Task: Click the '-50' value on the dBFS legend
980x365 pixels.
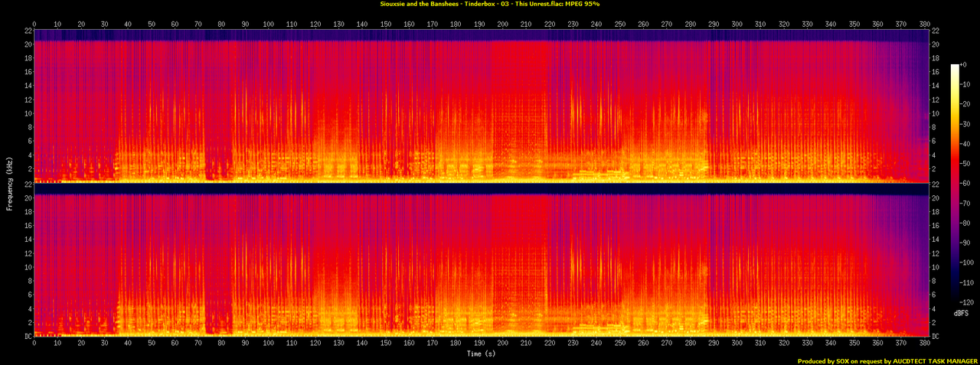Action: pyautogui.click(x=965, y=162)
